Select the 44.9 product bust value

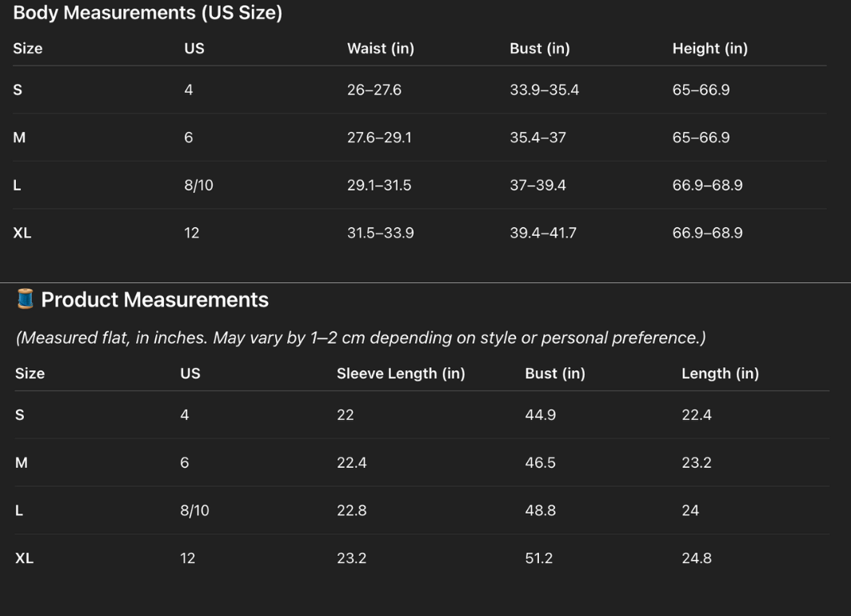pyautogui.click(x=540, y=415)
